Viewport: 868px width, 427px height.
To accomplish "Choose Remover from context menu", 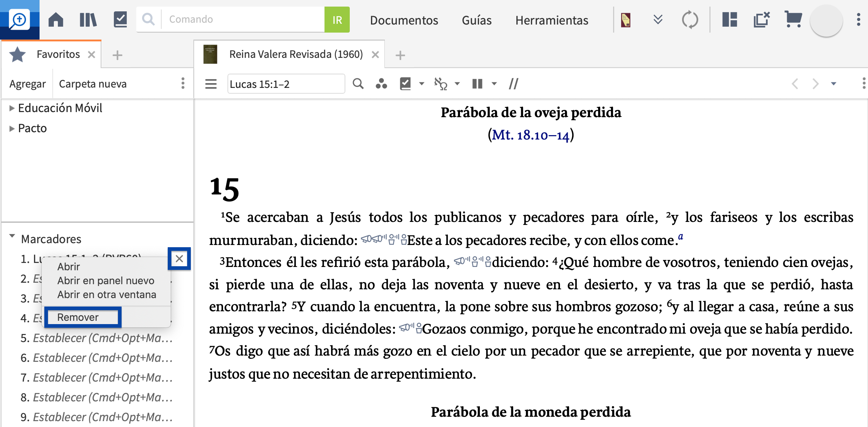I will pyautogui.click(x=78, y=317).
